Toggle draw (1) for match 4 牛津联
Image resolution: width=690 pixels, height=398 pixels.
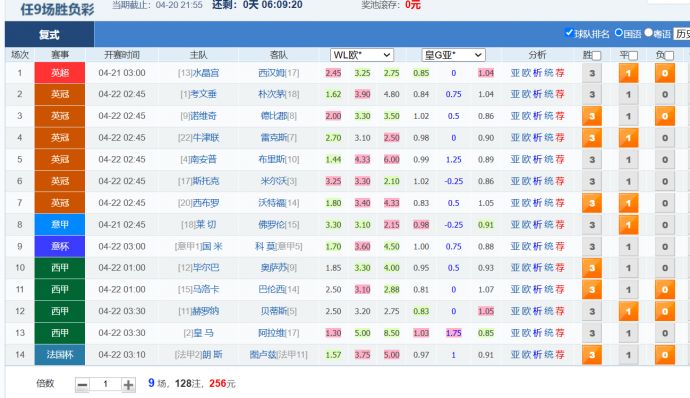628,138
